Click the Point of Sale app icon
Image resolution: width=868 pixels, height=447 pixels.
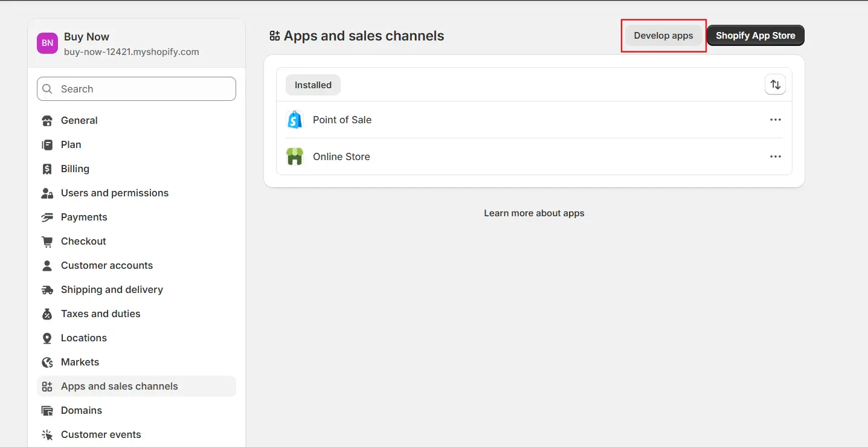point(295,120)
